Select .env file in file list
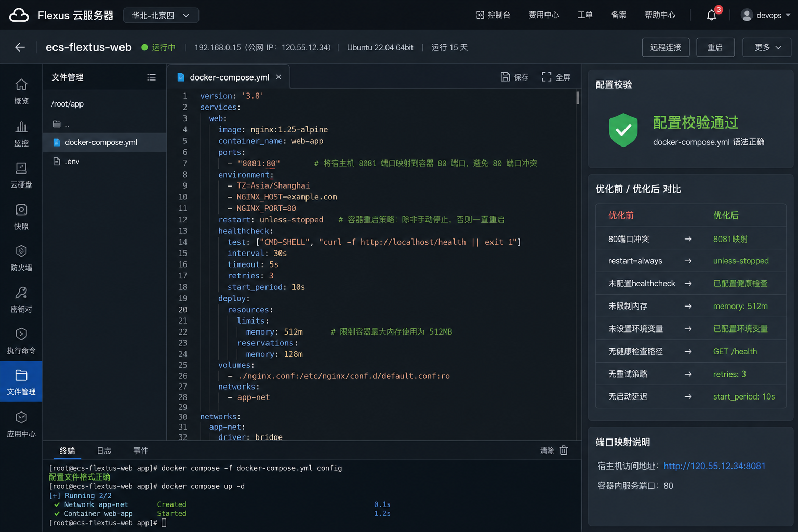798x532 pixels. point(104,162)
